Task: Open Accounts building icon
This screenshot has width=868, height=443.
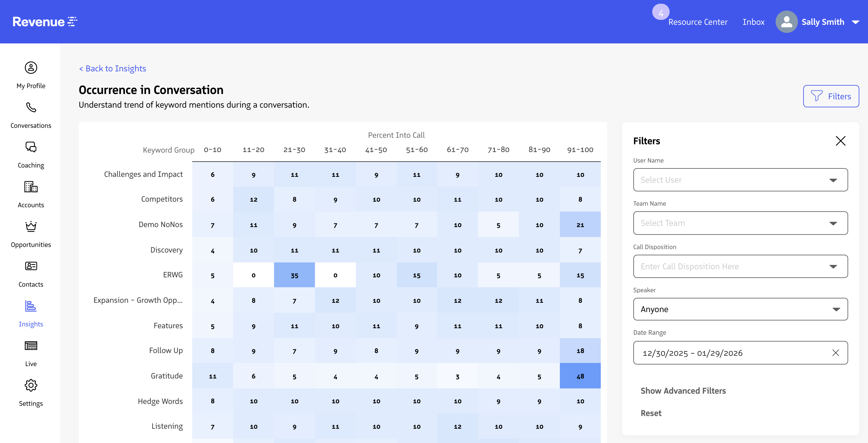Action: point(31,187)
